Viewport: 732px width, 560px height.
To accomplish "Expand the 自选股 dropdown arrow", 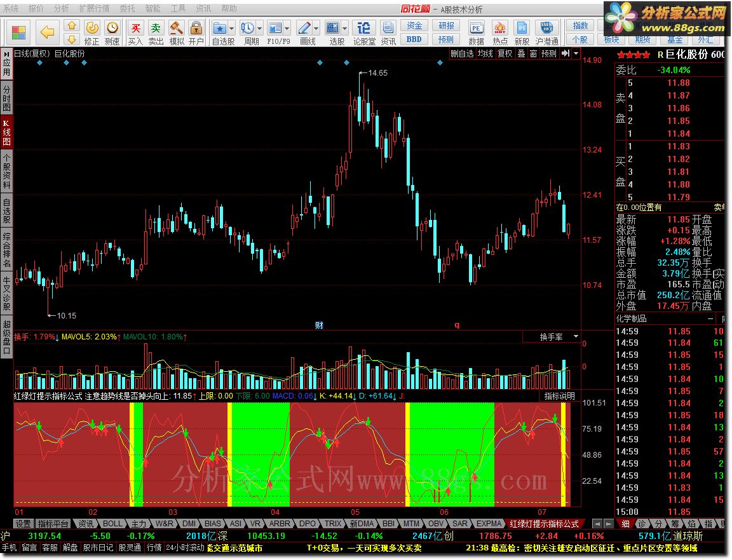I will click(x=231, y=29).
